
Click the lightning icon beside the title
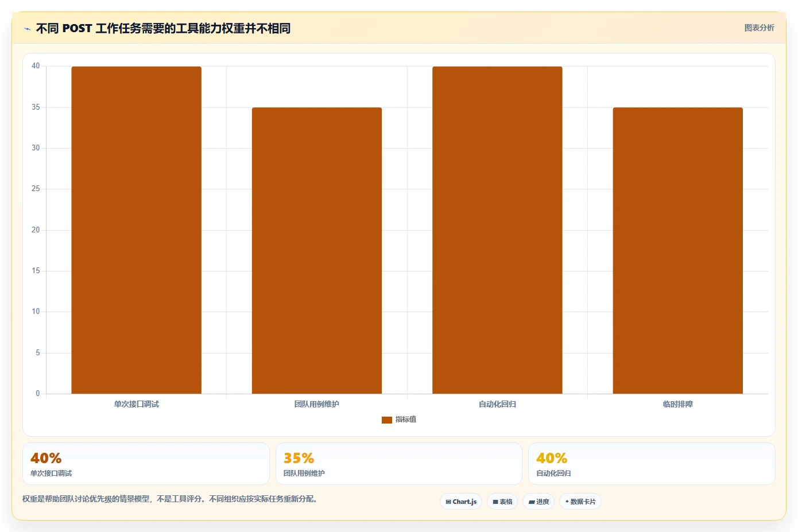click(27, 29)
